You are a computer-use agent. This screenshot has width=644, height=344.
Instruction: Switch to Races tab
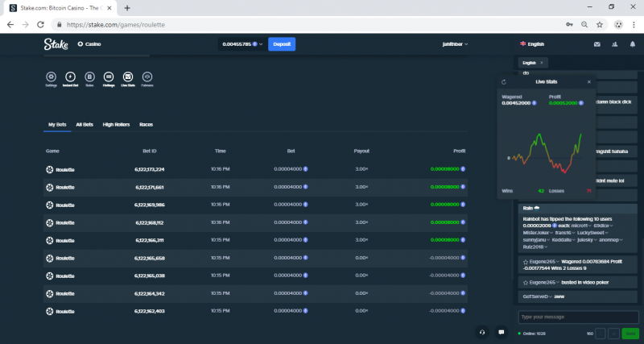[147, 125]
